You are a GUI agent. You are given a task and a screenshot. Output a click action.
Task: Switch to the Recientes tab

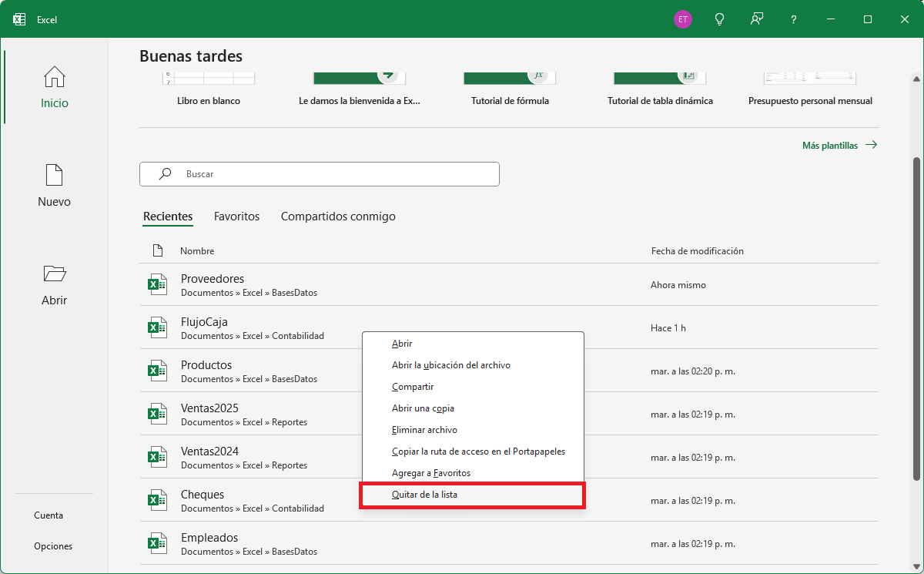click(168, 217)
